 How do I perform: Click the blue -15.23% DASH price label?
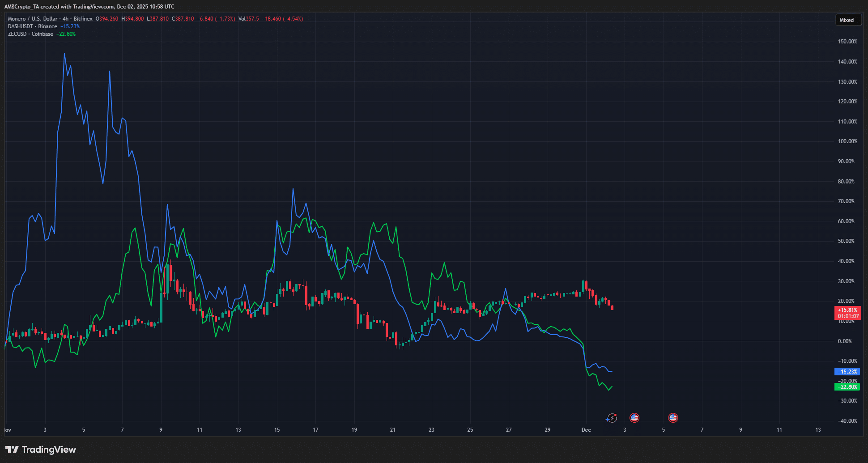click(x=847, y=372)
